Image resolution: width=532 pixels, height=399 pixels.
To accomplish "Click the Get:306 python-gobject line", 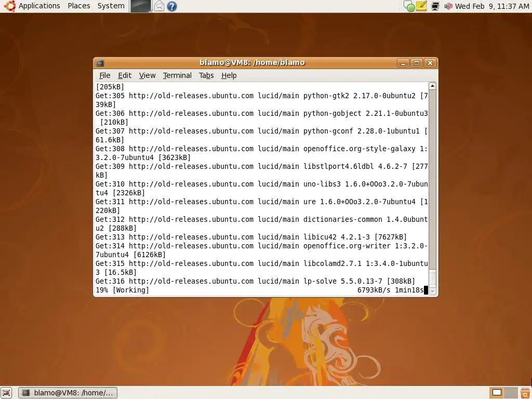I will pyautogui.click(x=262, y=113).
